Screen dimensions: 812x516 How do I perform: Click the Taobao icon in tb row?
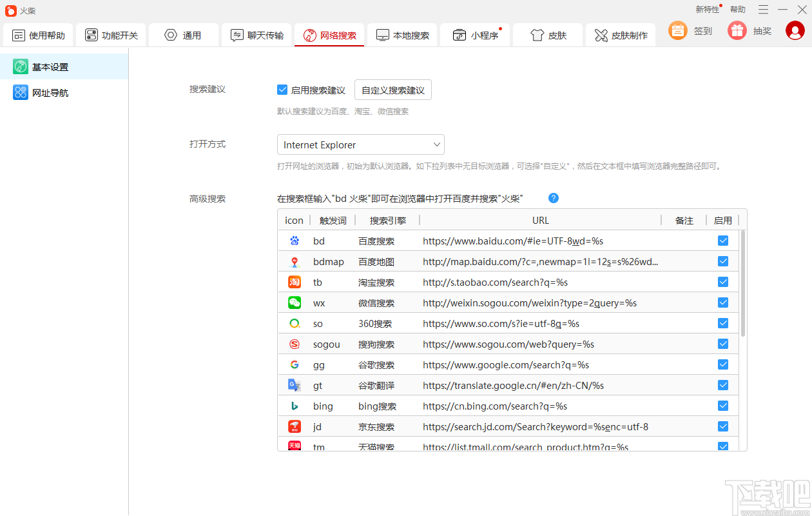(295, 282)
